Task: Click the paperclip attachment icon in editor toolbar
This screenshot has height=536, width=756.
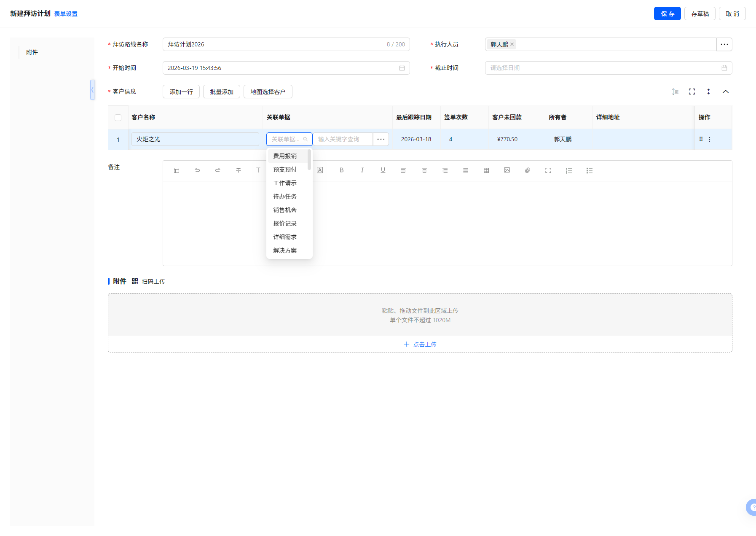Action: tap(527, 170)
